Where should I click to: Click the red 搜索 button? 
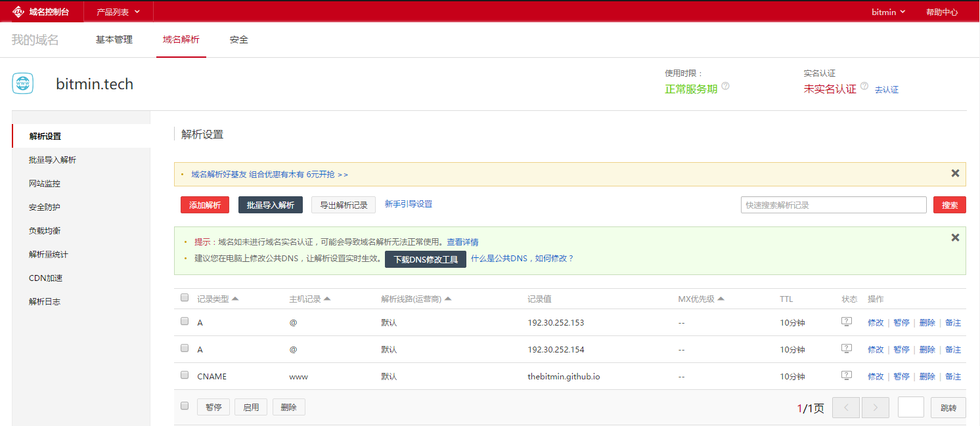(x=950, y=205)
